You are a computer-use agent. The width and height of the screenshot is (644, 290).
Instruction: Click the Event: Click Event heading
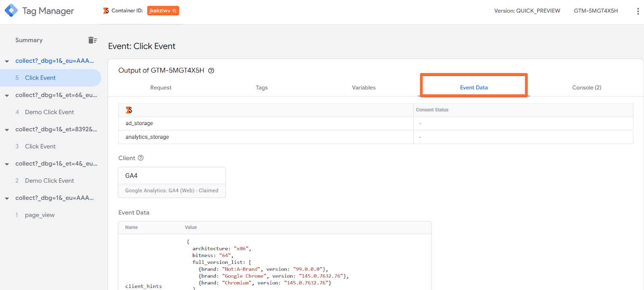point(142,46)
